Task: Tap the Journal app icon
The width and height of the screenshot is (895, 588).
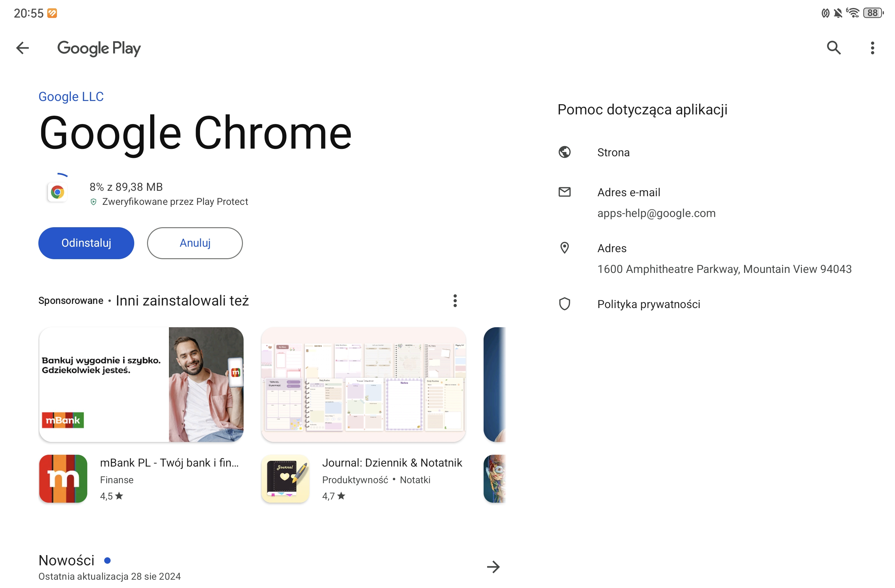Action: 285,479
